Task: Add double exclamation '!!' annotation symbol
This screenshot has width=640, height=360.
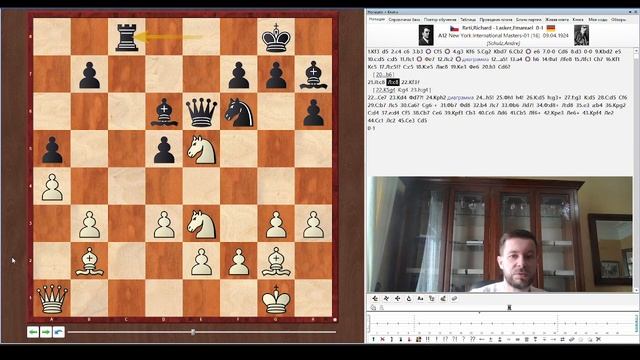Action: (x=427, y=339)
